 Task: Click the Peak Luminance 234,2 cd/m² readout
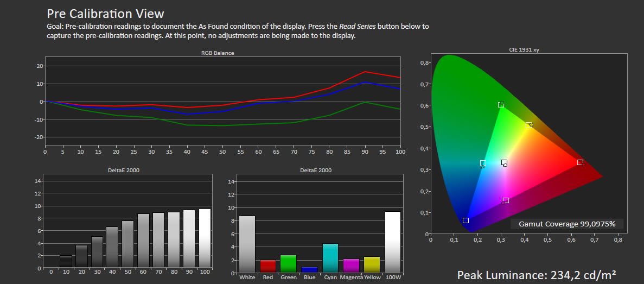[x=537, y=275]
